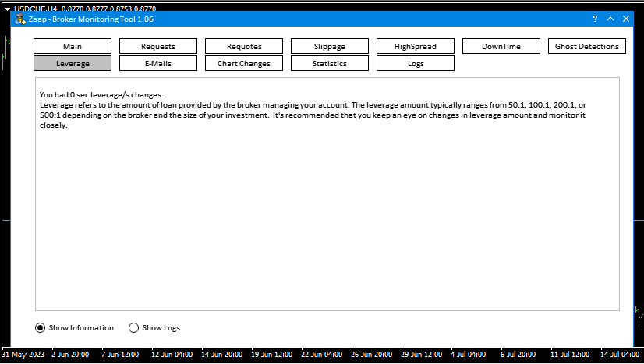Click the '26 Jun 20:00' time axis label
This screenshot has height=364, width=644.
click(x=372, y=355)
